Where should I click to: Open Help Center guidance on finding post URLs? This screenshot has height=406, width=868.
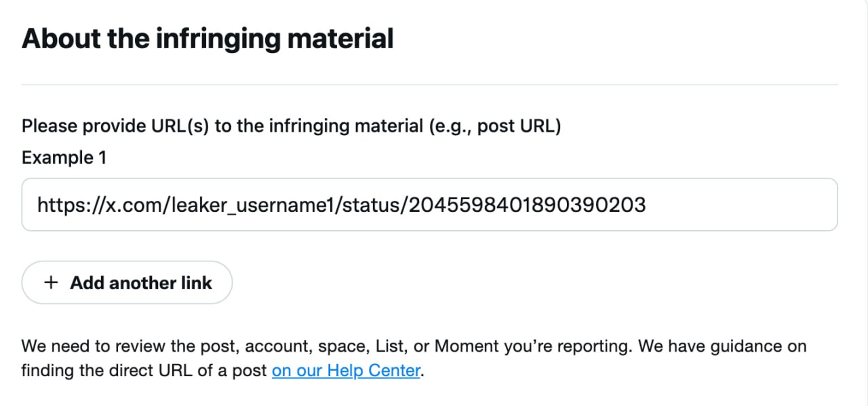pos(346,370)
